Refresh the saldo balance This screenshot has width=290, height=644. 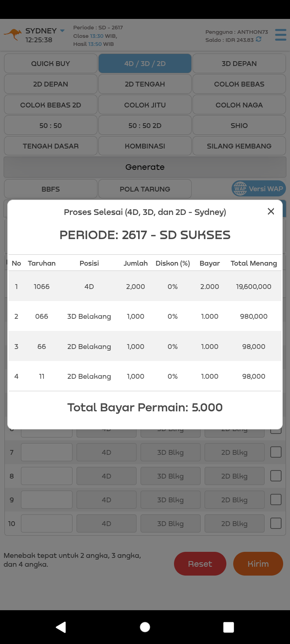[259, 39]
